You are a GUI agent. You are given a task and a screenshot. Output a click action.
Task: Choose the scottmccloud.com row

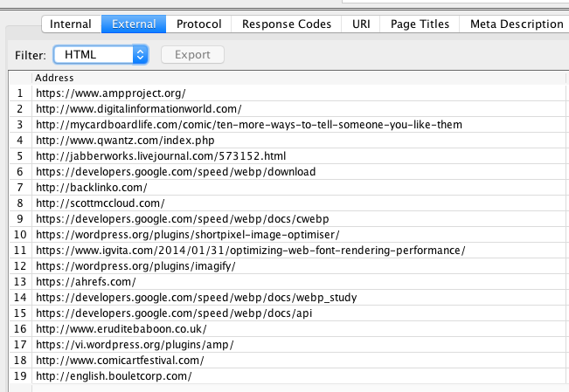[100, 203]
